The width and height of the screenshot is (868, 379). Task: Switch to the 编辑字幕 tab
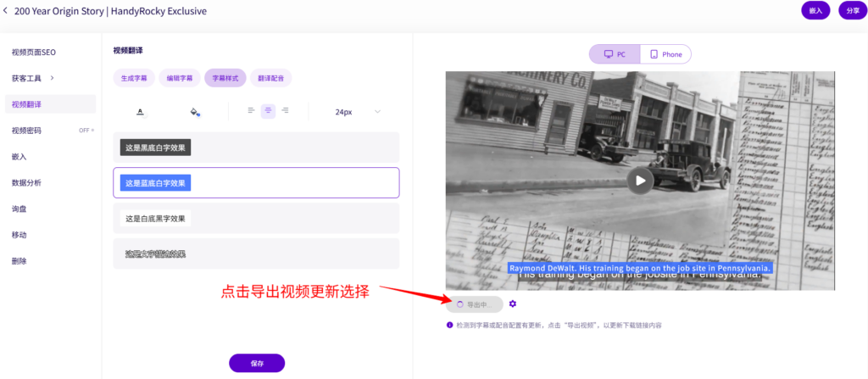[179, 78]
